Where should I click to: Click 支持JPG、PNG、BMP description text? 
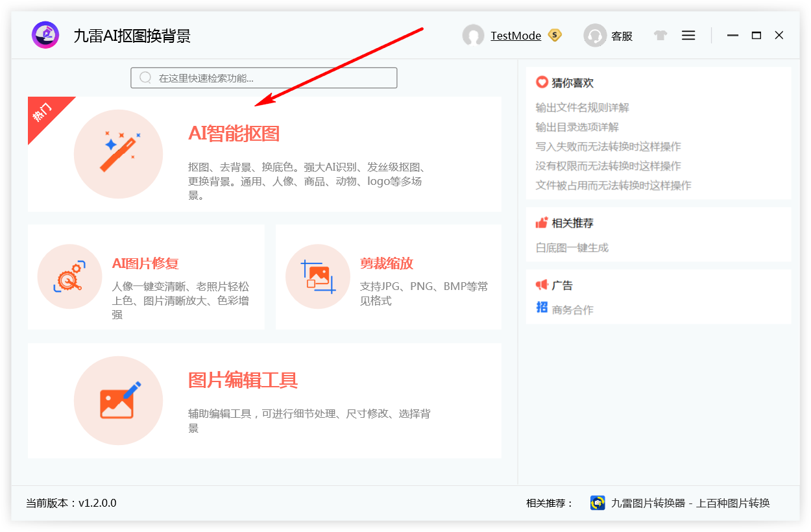point(424,293)
